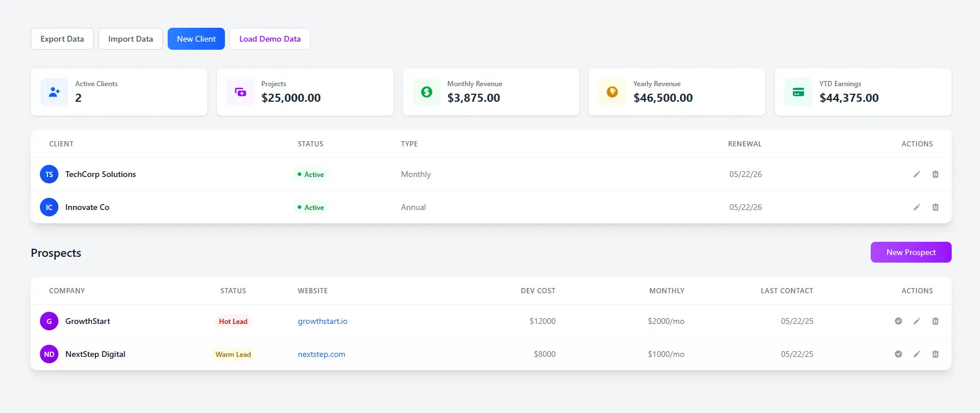This screenshot has width=980, height=413.
Task: Edit the NextStep Digital prospect
Action: [x=916, y=354]
